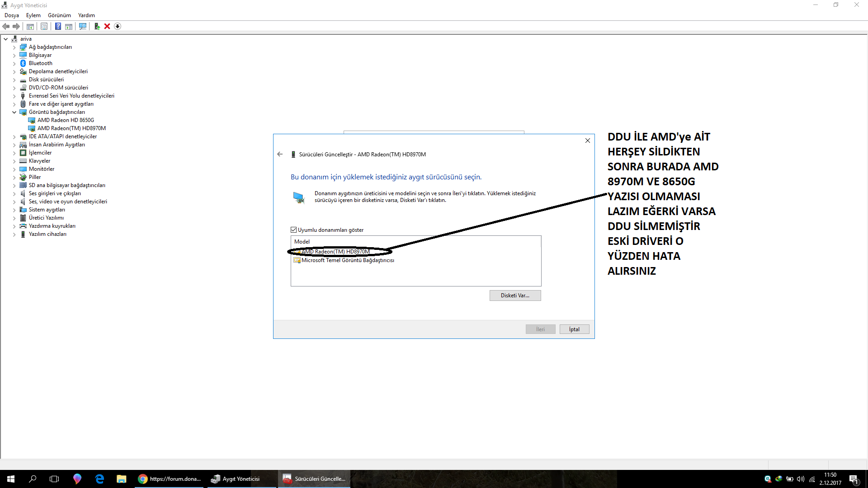Image resolution: width=868 pixels, height=488 pixels.
Task: Open File Explorer from the taskbar
Action: (x=121, y=479)
